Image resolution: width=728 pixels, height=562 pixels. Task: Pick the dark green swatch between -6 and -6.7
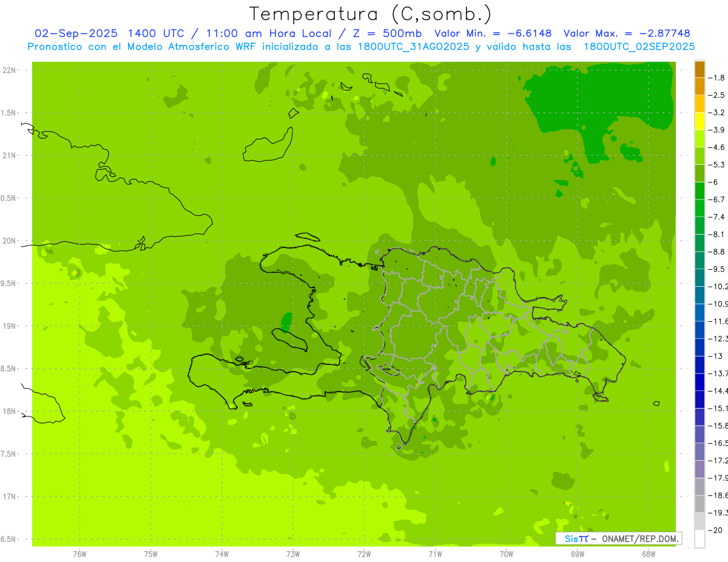(699, 191)
